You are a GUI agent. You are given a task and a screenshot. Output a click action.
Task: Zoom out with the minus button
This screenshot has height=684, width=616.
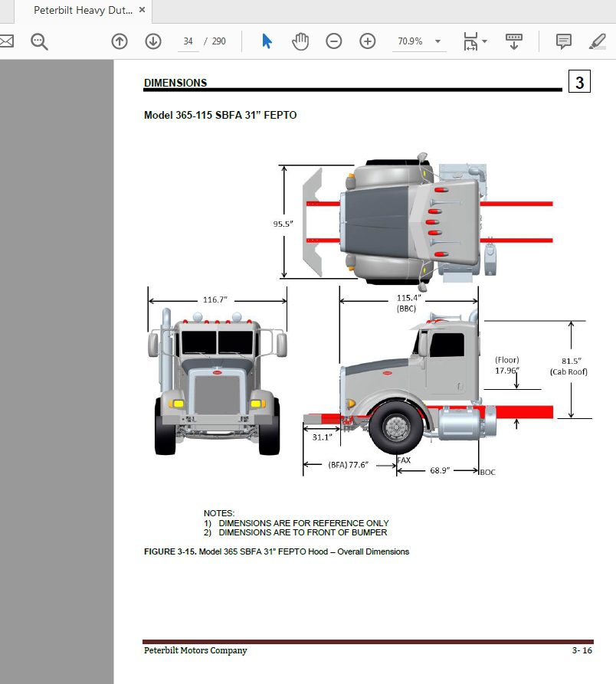pyautogui.click(x=334, y=41)
